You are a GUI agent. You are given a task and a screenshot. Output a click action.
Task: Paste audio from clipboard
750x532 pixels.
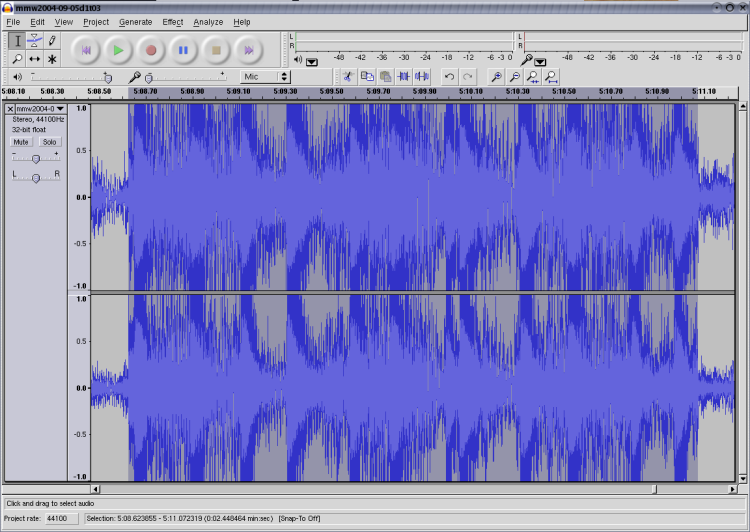tap(385, 77)
